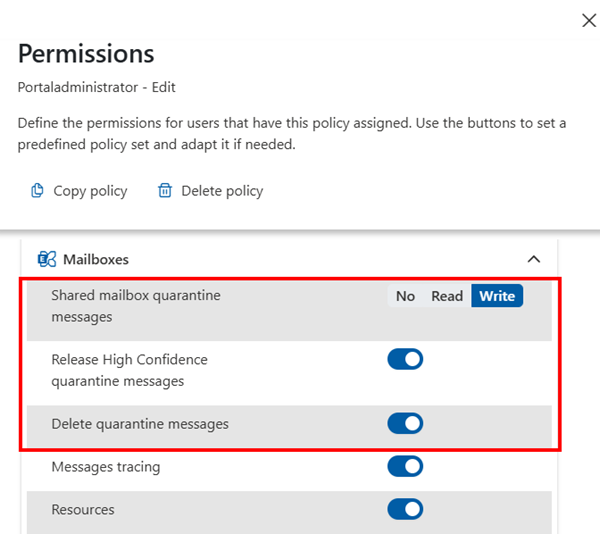Click the Messages tracing label
The width and height of the screenshot is (600, 534).
pos(106,467)
